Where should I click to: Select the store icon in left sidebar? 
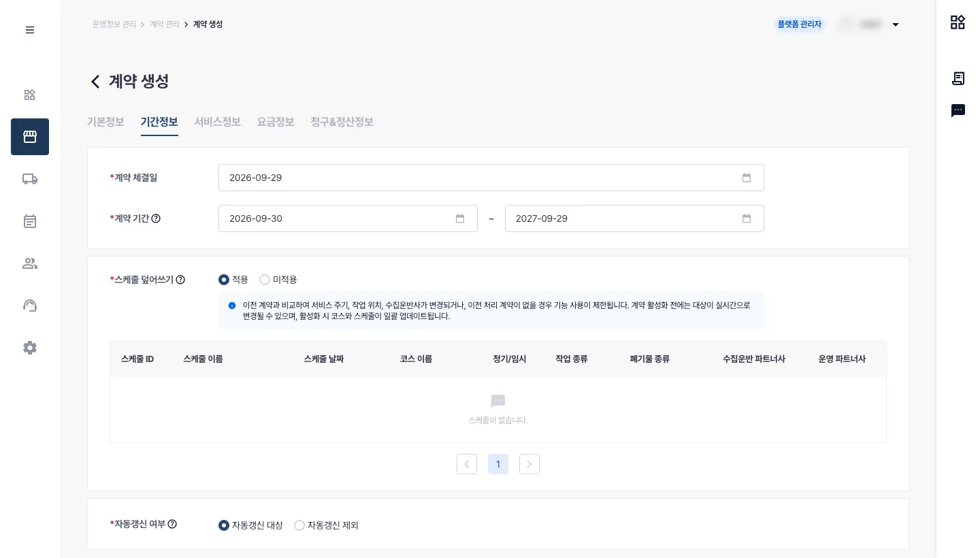tap(30, 137)
